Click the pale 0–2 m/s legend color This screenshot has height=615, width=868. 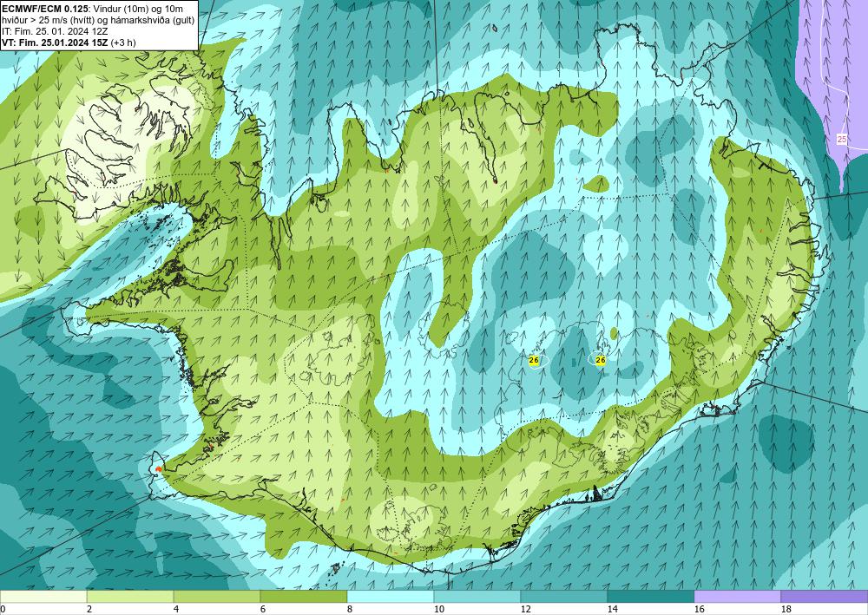[43, 596]
